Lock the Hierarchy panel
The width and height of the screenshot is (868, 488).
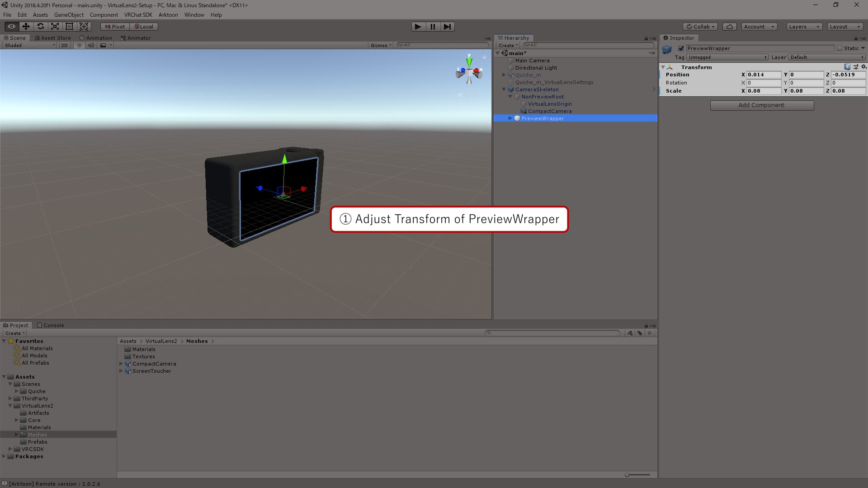[x=646, y=38]
